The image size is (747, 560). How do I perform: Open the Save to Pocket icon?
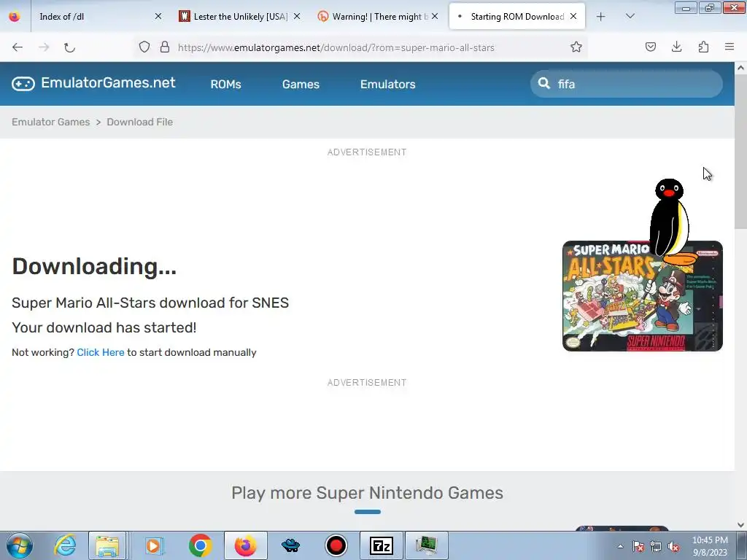pyautogui.click(x=650, y=47)
